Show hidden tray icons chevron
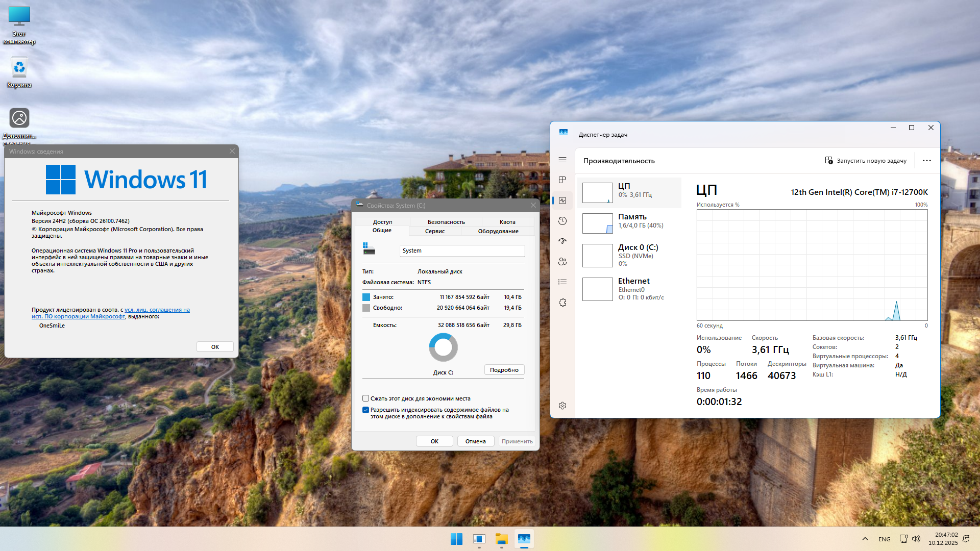This screenshot has height=551, width=980. coord(865,539)
